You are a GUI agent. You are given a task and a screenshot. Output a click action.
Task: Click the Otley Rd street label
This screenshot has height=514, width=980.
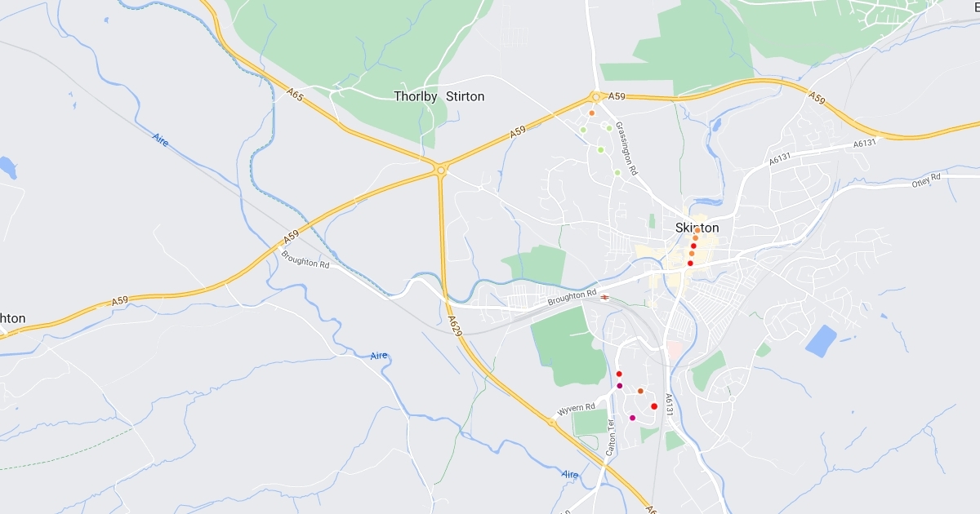point(926,180)
